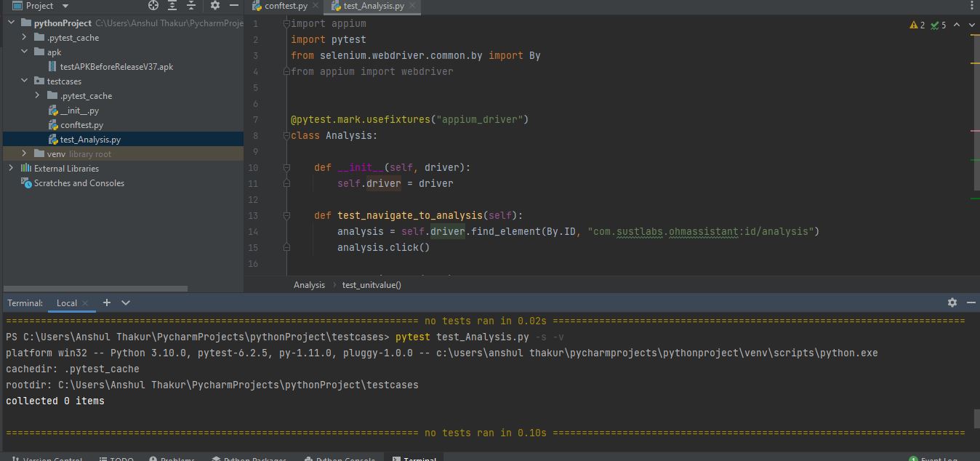The image size is (980, 461).
Task: Add a new terminal session
Action: point(107,302)
